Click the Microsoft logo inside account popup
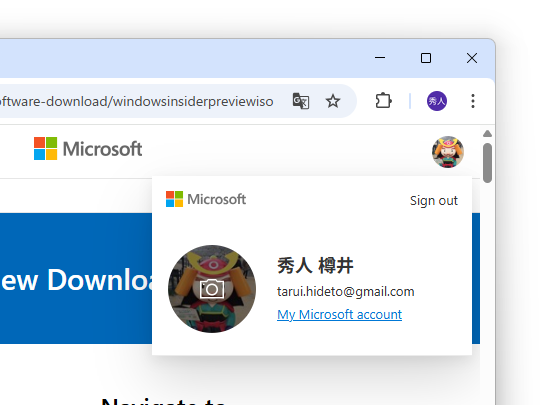 tap(206, 199)
